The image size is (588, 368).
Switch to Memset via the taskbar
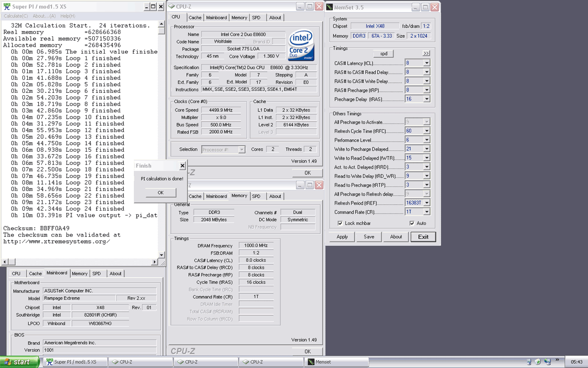tap(337, 362)
